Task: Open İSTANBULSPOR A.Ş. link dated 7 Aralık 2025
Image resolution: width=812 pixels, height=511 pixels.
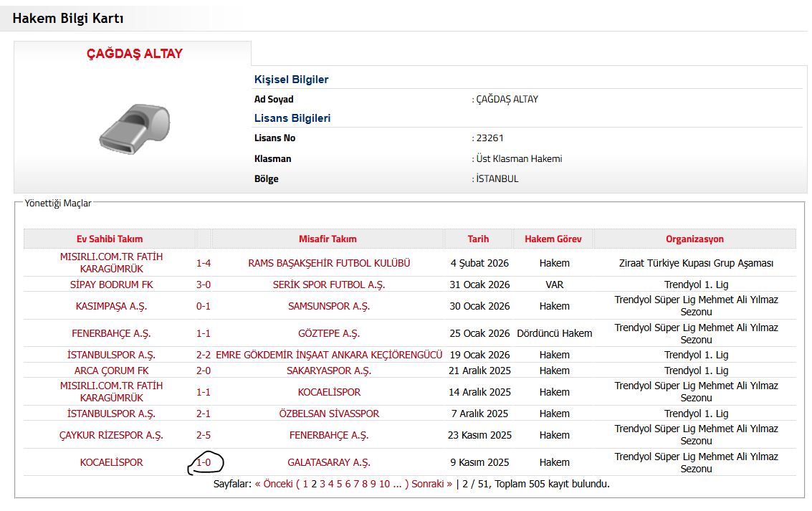Action: click(111, 413)
